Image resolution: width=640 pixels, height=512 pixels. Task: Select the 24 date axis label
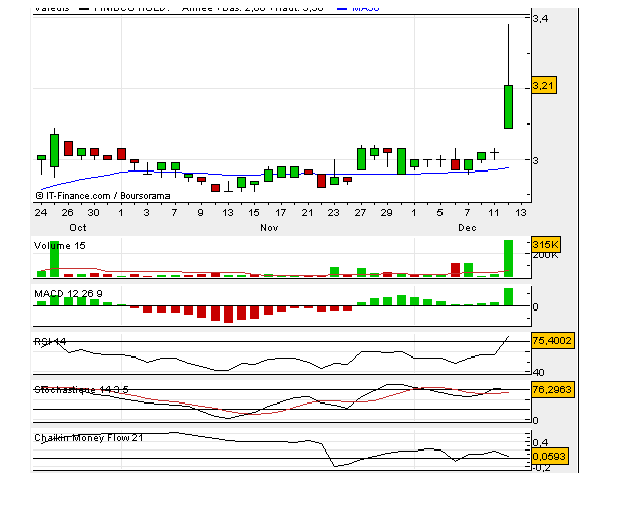(40, 213)
